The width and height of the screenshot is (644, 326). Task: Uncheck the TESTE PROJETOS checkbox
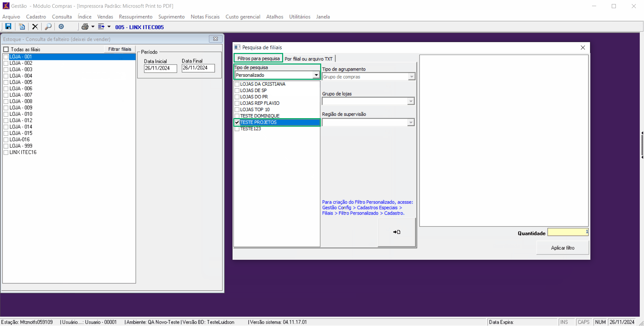pyautogui.click(x=237, y=122)
